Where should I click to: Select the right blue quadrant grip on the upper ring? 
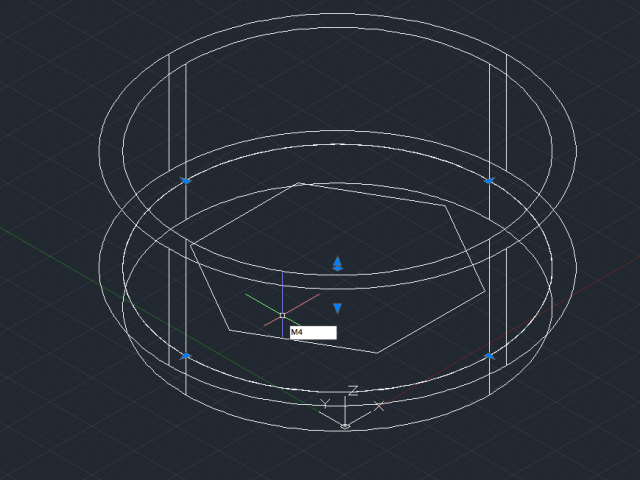click(489, 180)
